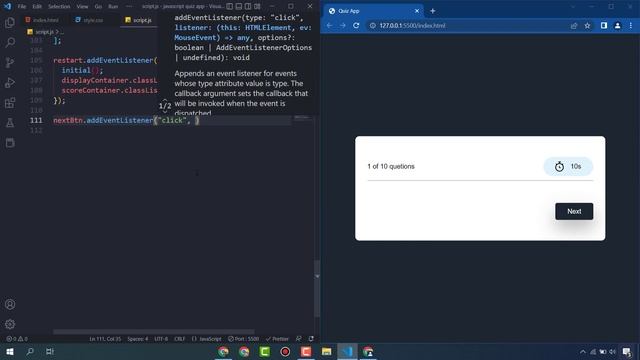Open the browser three-dot menu
The height and width of the screenshot is (360, 640).
631,25
